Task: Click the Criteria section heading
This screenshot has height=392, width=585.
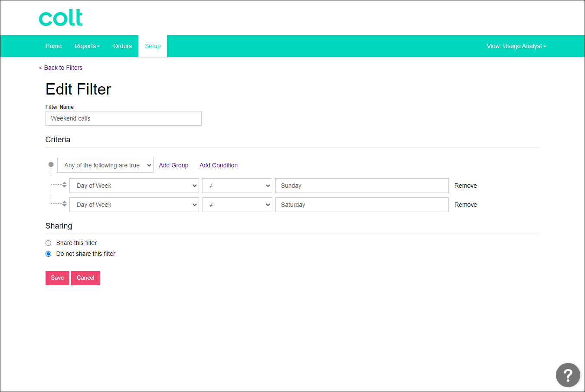Action: click(x=58, y=140)
